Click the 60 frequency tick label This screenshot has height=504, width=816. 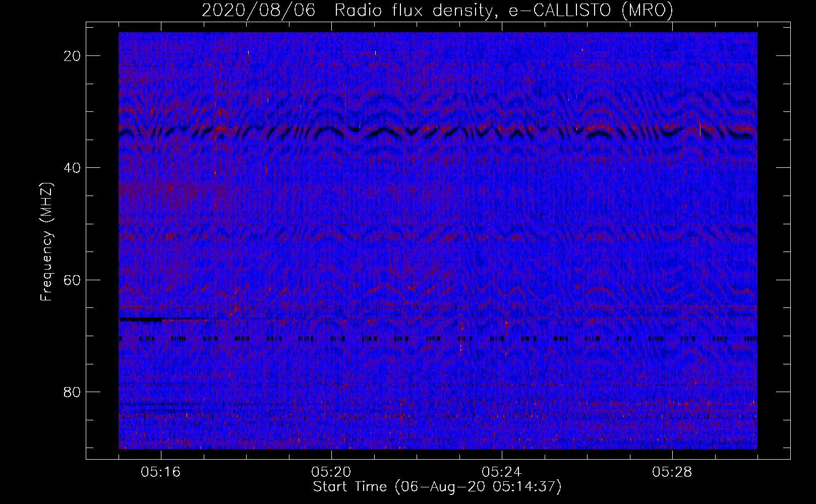pos(73,280)
